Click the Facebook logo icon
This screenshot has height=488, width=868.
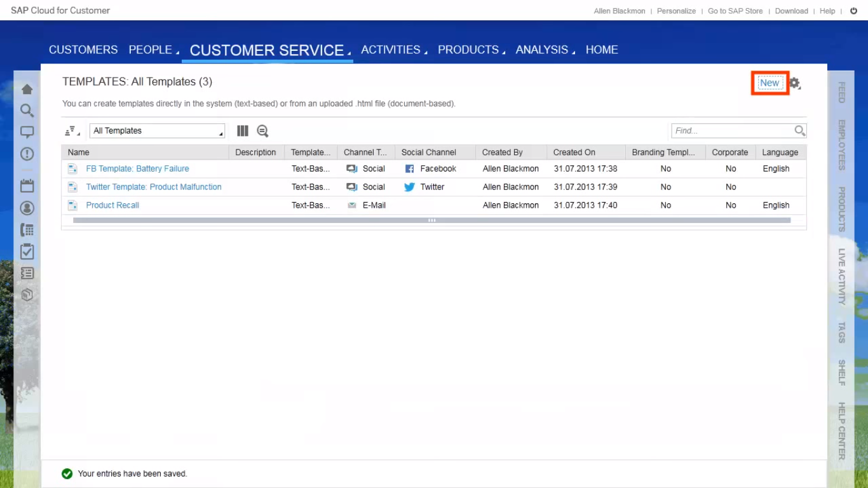click(x=410, y=169)
